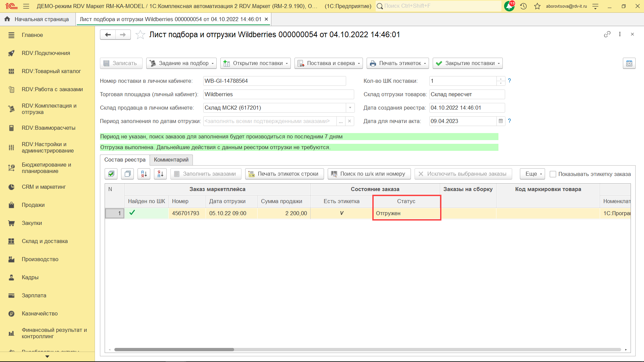Click the check-all rows icon

[111, 174]
